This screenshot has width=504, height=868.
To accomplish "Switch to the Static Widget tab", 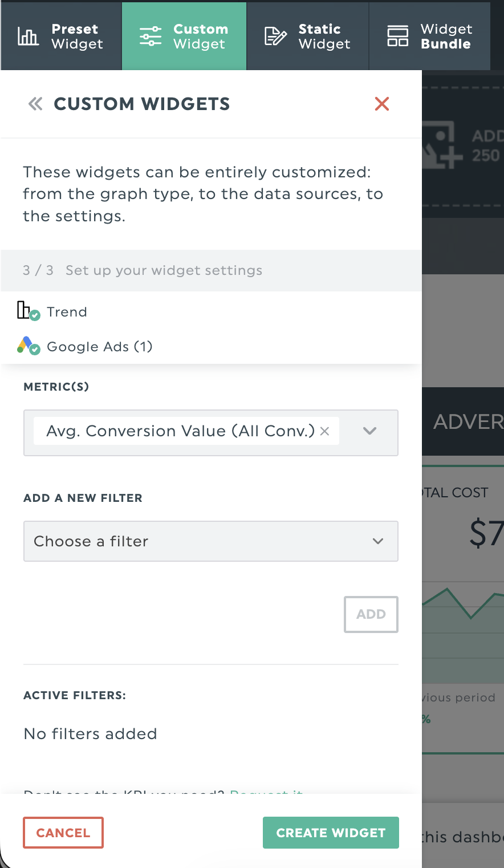I will tap(308, 36).
